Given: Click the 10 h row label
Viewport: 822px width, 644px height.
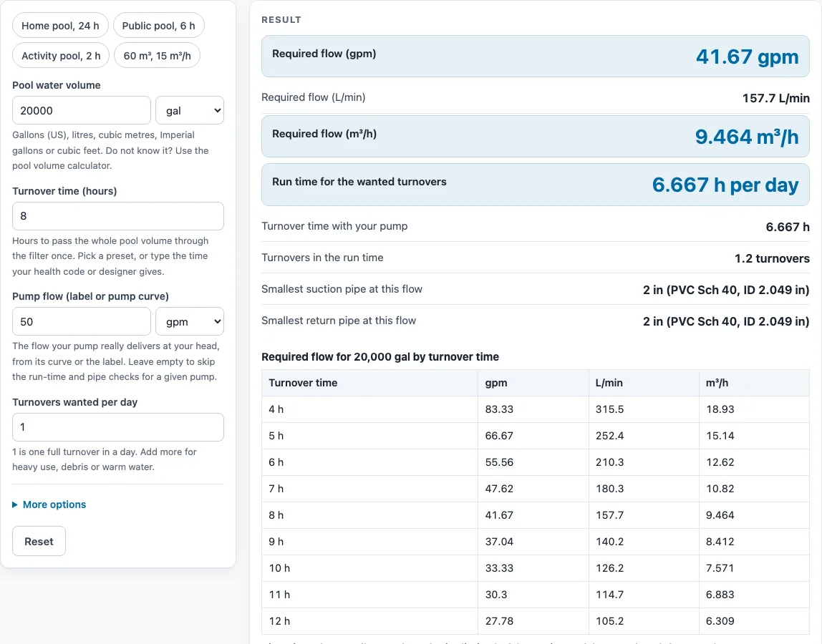Looking at the screenshot, I should tap(369, 568).
